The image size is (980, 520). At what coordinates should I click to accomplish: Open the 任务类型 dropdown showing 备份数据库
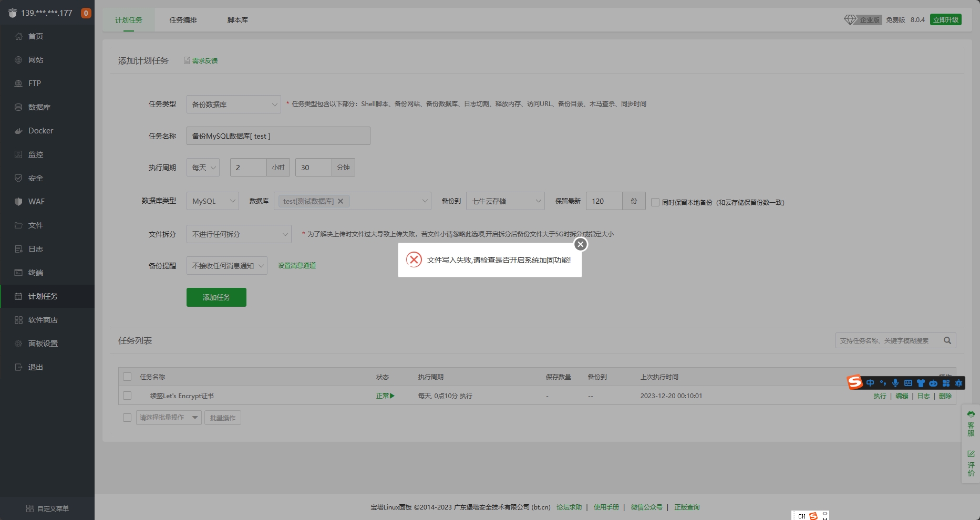[x=234, y=104]
